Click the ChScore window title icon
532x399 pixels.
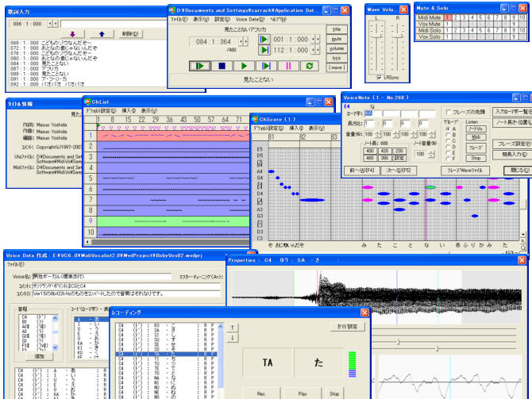(255, 119)
